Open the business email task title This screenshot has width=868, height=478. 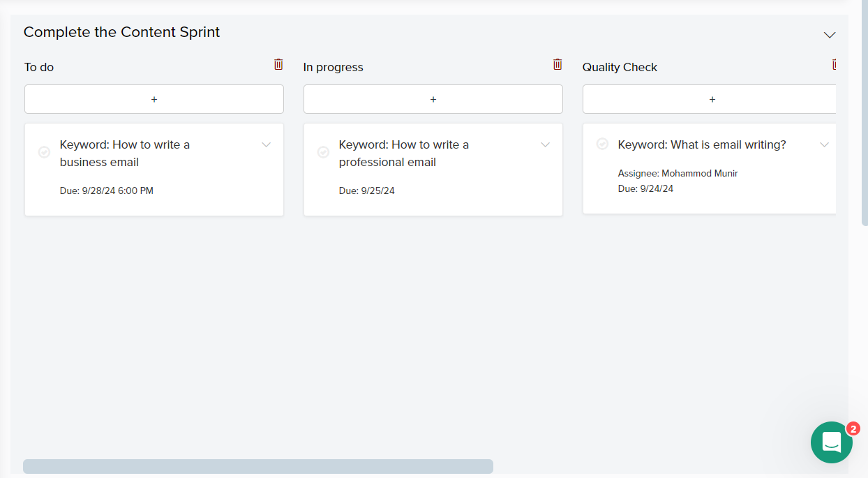pyautogui.click(x=124, y=154)
